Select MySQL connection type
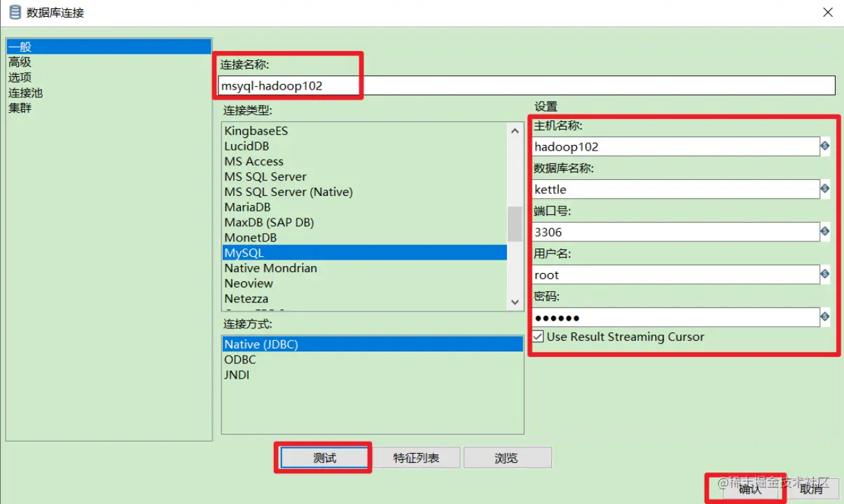Screen dimensions: 844x504 pyautogui.click(x=365, y=253)
